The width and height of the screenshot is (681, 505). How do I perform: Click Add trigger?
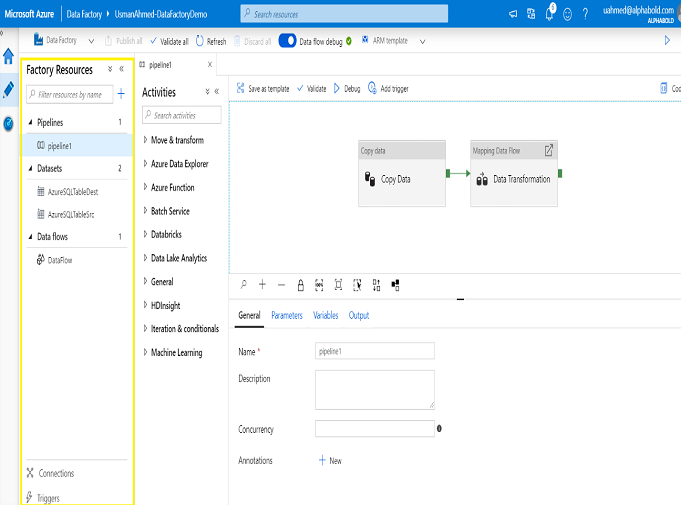pyautogui.click(x=388, y=89)
